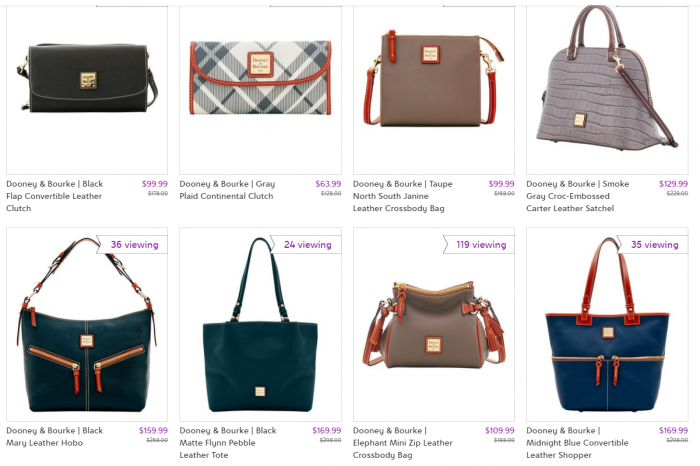Image resolution: width=700 pixels, height=466 pixels.
Task: Open the Midnight Blue Convertible Leather Shopper photo
Action: point(607,325)
